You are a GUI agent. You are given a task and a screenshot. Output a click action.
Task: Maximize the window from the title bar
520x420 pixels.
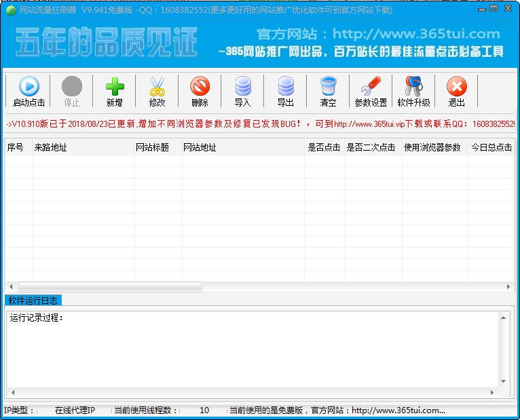pos(494,8)
